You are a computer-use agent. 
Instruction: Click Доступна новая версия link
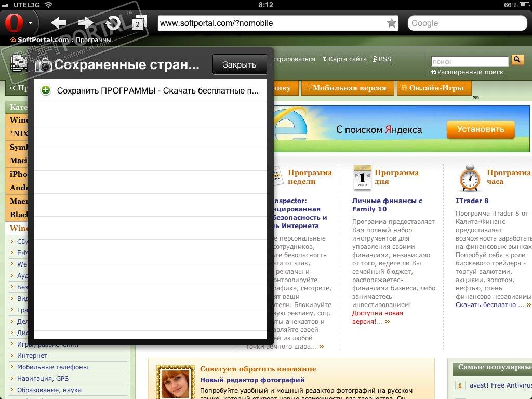coord(377,317)
